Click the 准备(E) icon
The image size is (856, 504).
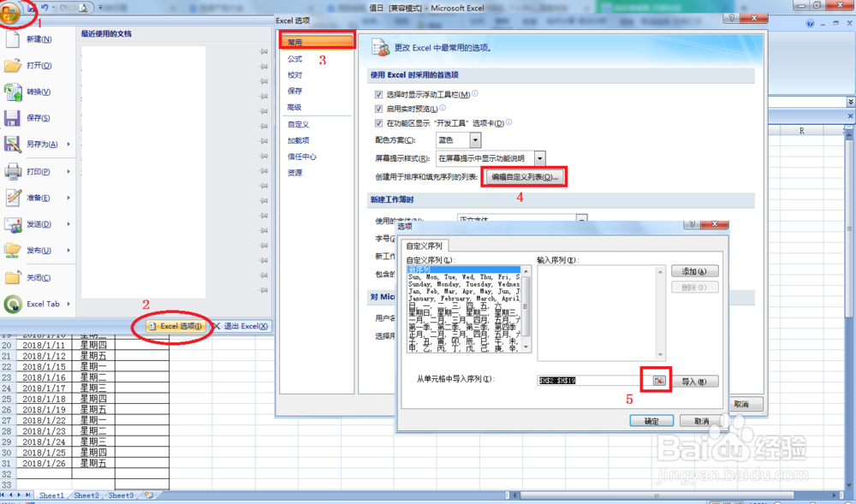[13, 198]
